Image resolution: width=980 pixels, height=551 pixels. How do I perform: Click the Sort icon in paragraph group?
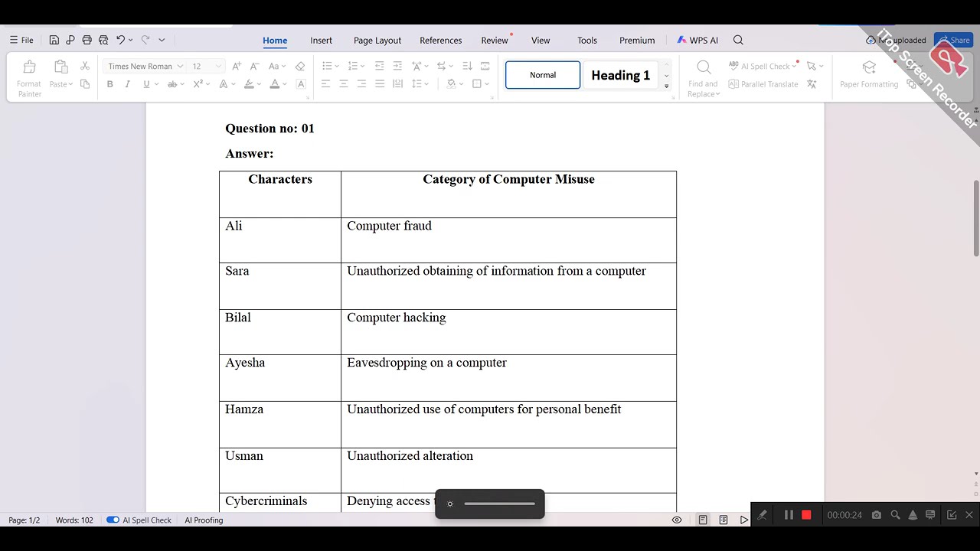click(467, 67)
